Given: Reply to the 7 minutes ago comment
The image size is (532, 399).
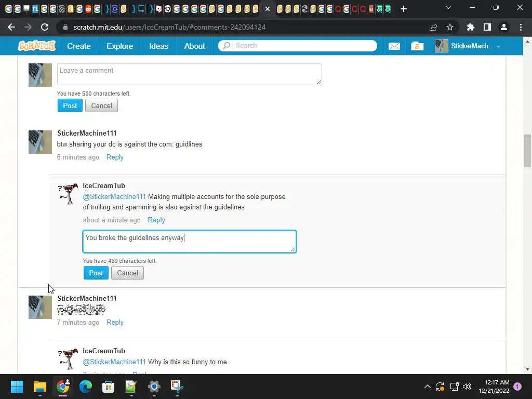Looking at the screenshot, I should [115, 322].
